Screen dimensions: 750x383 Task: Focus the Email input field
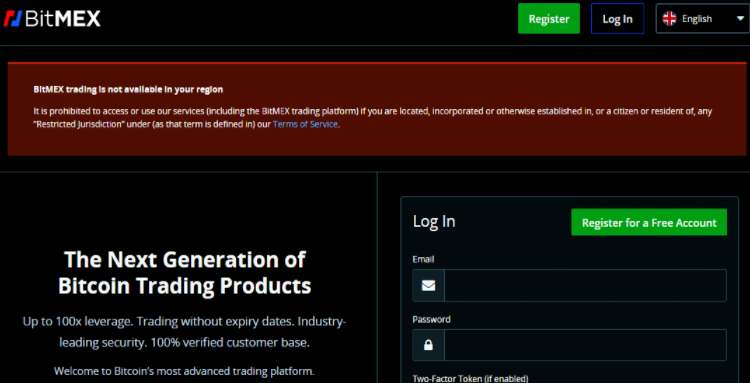585,285
